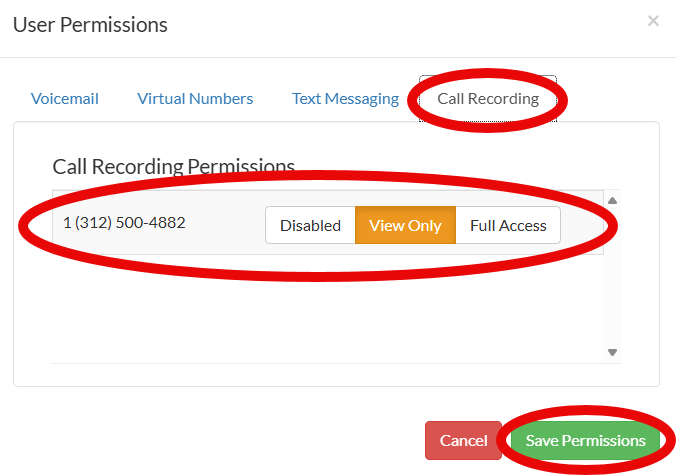Click the empty area below the number row

tap(320, 310)
